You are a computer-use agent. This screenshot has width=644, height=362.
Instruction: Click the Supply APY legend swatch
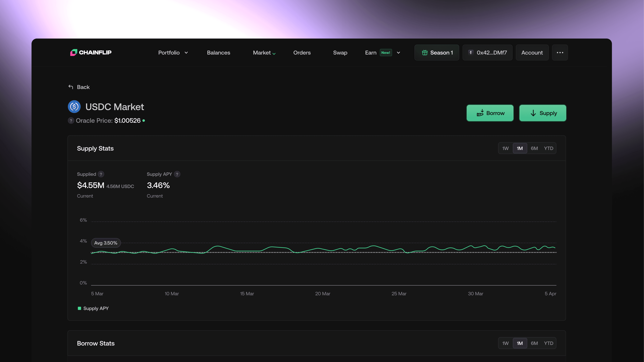click(x=80, y=308)
